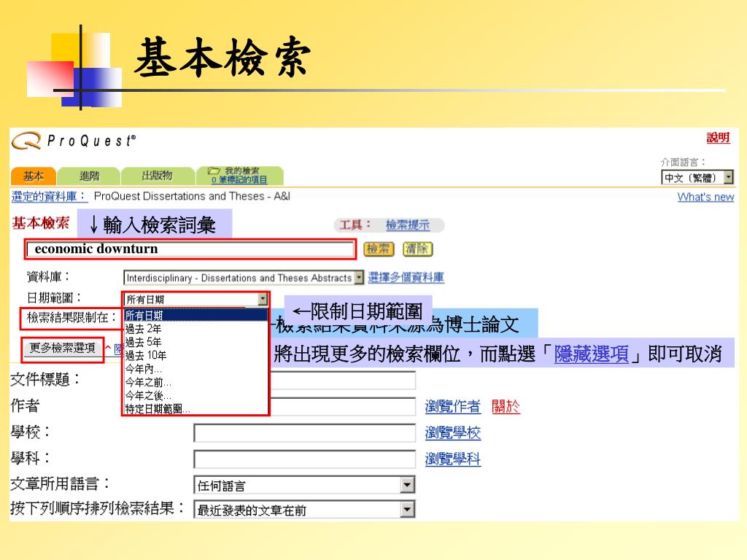Open the 瀏覽作者 link

(x=452, y=406)
